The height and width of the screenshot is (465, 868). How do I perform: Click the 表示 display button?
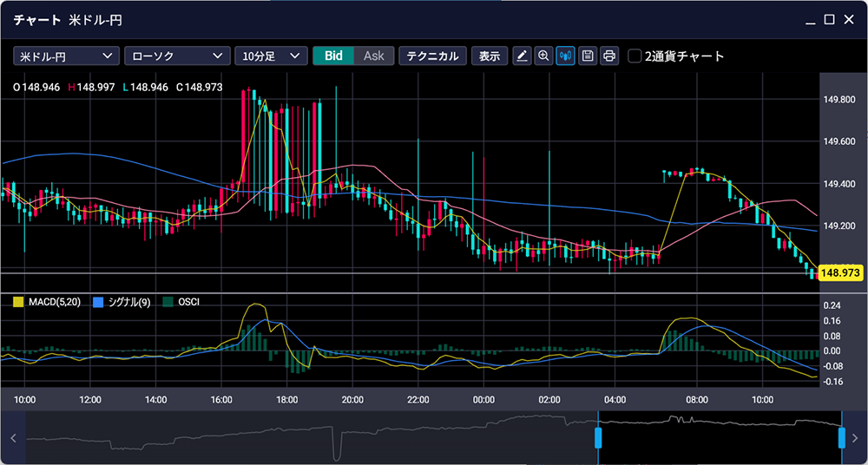pos(490,56)
